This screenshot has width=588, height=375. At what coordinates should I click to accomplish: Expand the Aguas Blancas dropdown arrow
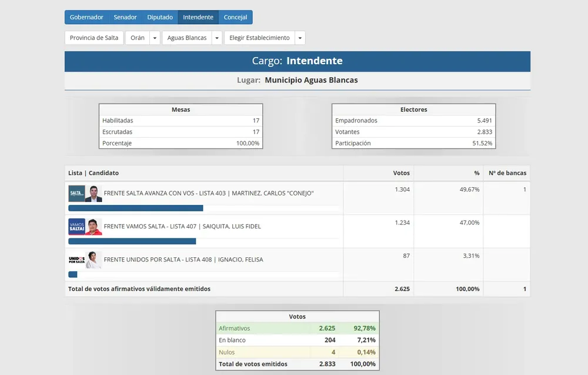[216, 38]
